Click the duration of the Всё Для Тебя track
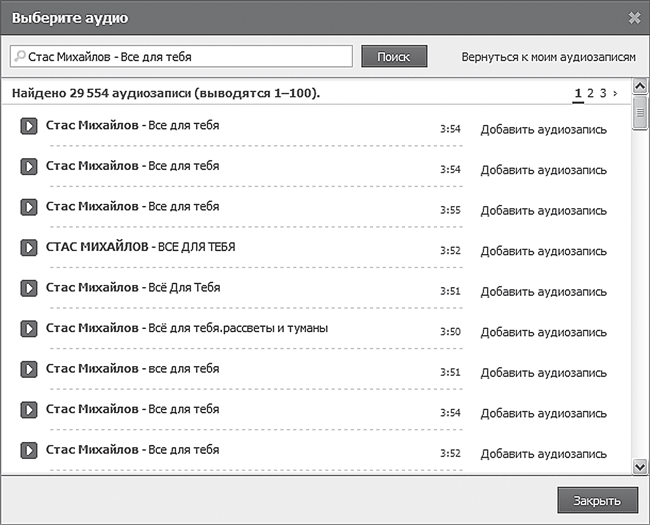650x525 pixels. [x=450, y=291]
